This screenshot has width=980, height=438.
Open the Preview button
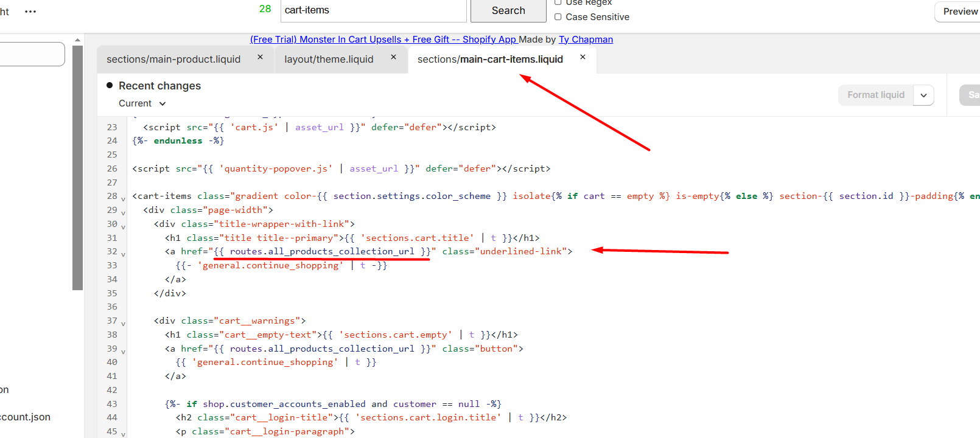[960, 12]
